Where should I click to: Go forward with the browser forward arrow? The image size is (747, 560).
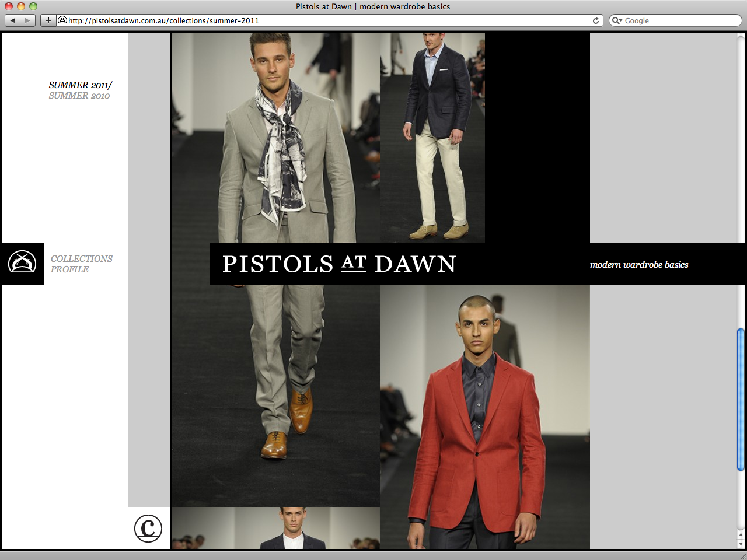click(27, 20)
